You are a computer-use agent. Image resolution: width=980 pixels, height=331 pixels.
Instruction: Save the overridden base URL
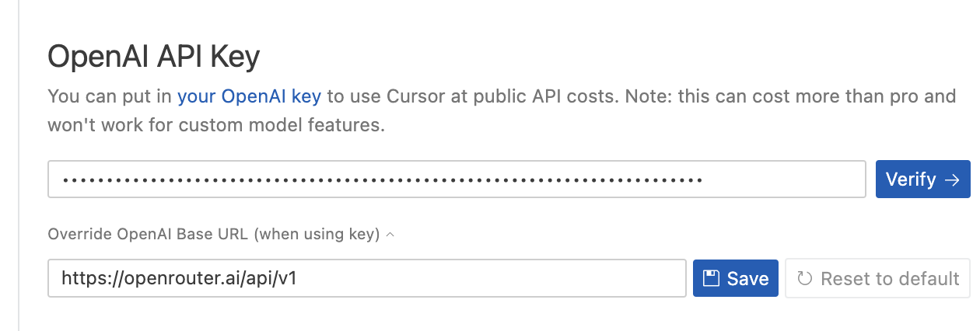(735, 278)
